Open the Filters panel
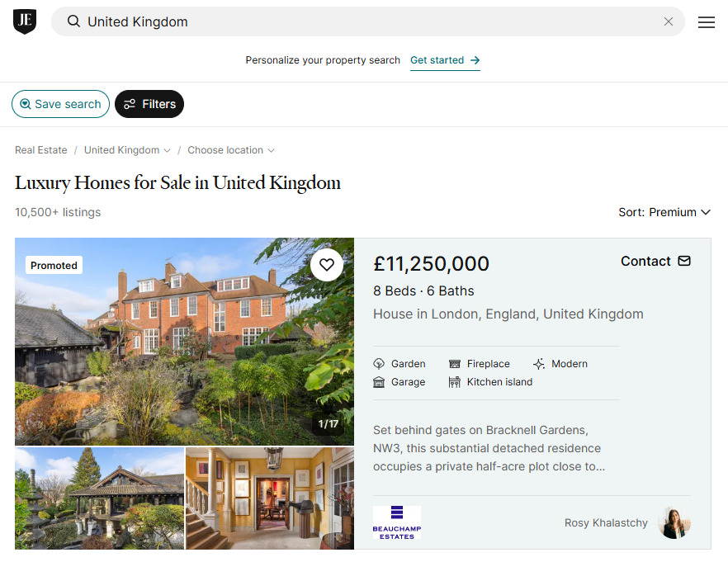The height and width of the screenshot is (562, 728). (x=149, y=104)
